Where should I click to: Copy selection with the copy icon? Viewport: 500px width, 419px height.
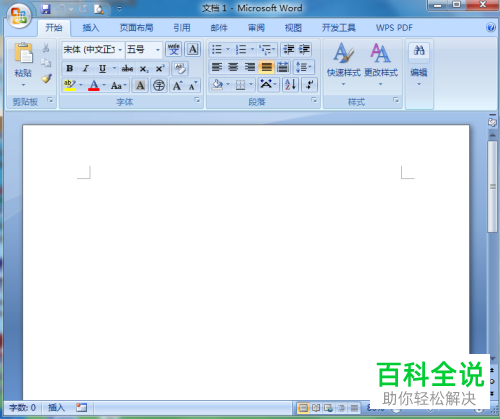(46, 63)
